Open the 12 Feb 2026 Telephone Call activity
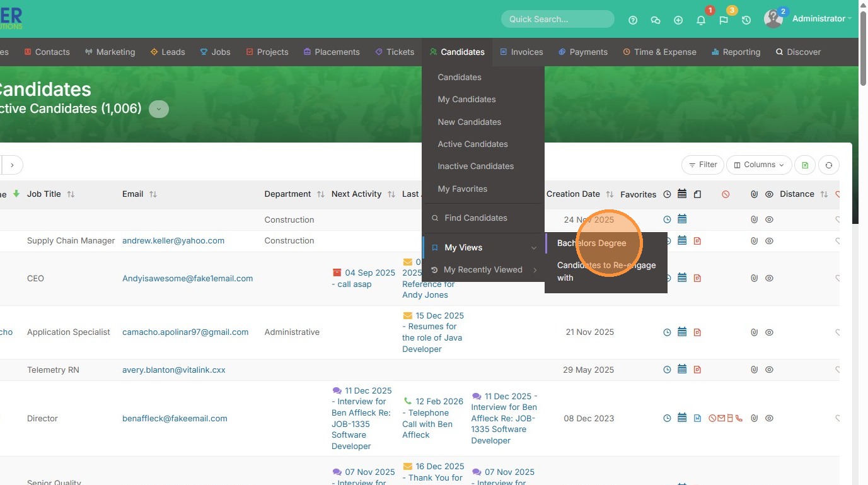This screenshot has width=868, height=485. coord(433,418)
